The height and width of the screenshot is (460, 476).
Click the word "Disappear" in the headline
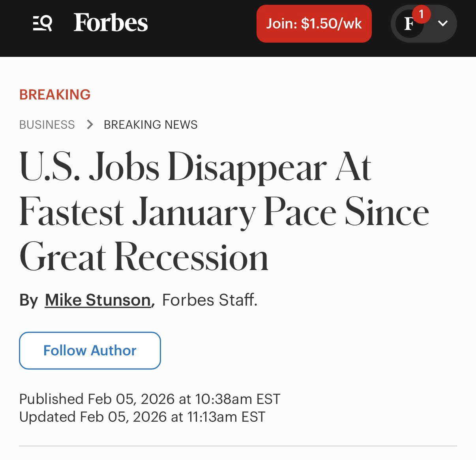247,168
